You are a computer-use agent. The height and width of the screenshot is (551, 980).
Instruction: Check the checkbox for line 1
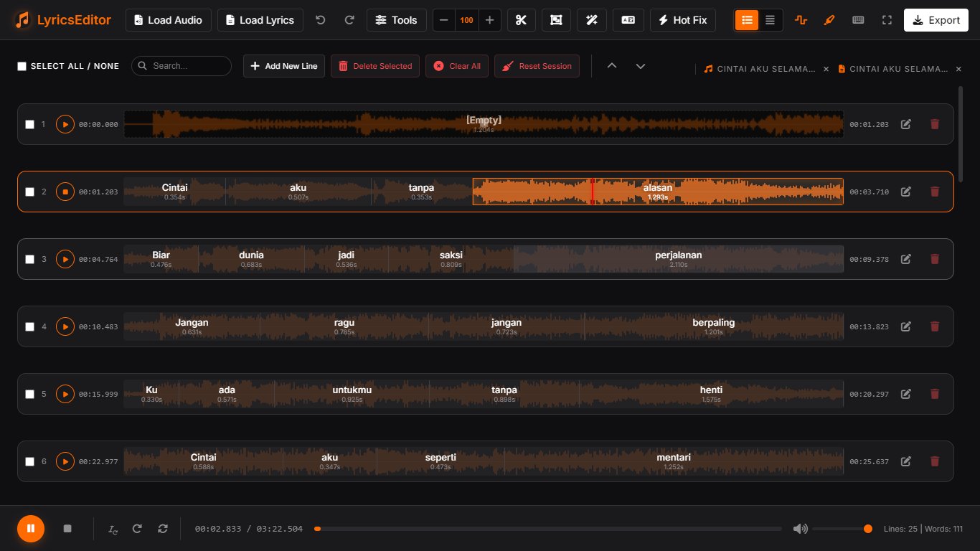point(29,124)
